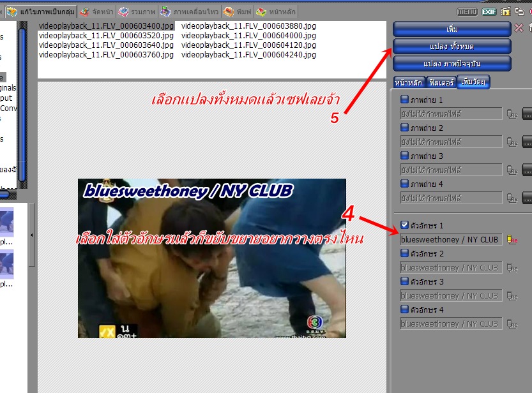Browse file for ภาพถ่าย 1
The image size is (532, 393).
tap(527, 114)
